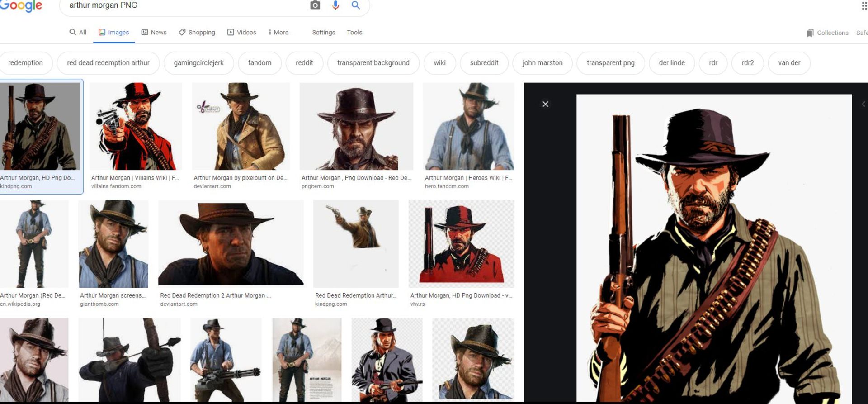Open en.wikipedia.org source link
Viewport: 868px width, 404px height.
point(20,304)
